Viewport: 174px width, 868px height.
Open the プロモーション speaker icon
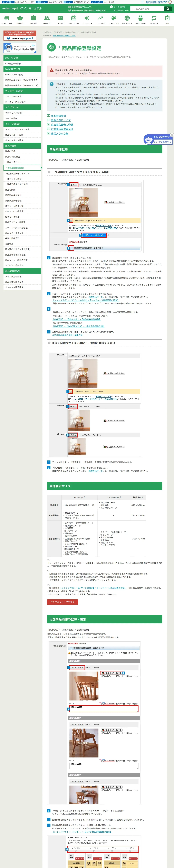pyautogui.click(x=87, y=18)
